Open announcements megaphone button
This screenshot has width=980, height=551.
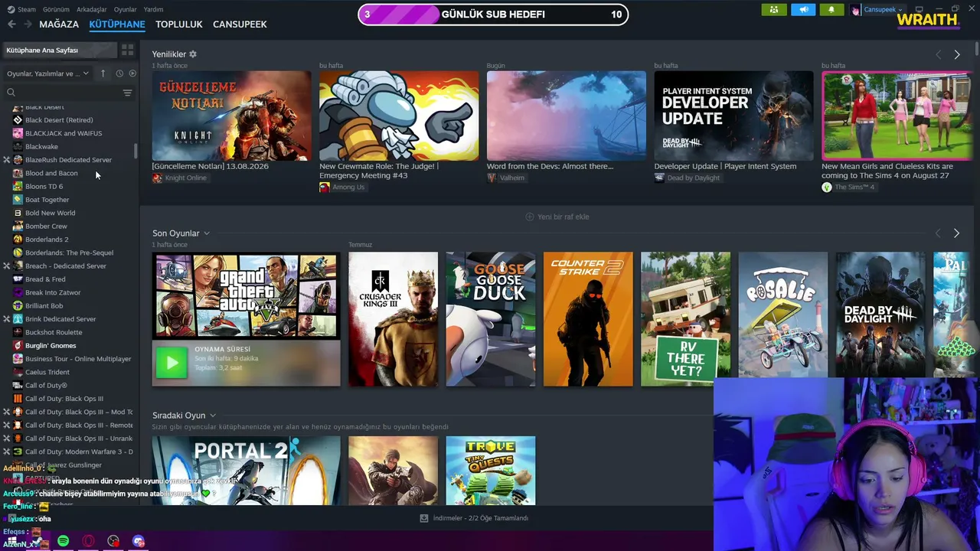click(803, 10)
